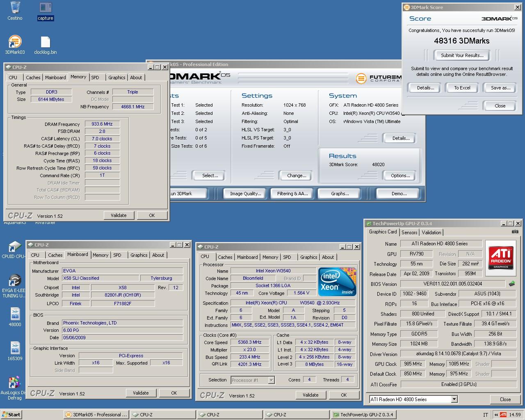Viewport: 525px width, 420px height.
Task: Switch to Sensors tab in GPU-Z
Action: click(409, 233)
